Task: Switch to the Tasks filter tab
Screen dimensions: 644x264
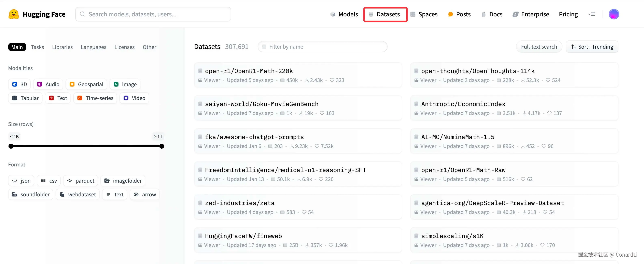Action: coord(37,47)
